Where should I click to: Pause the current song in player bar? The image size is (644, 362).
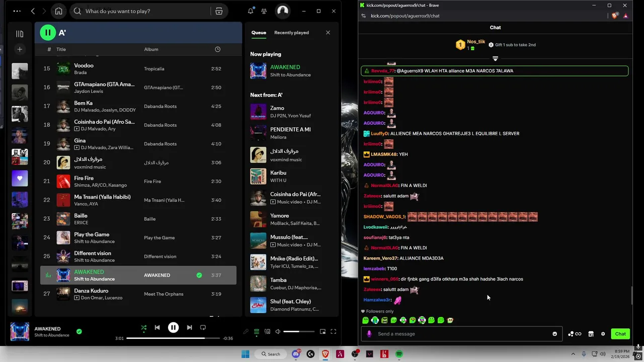[x=173, y=327]
